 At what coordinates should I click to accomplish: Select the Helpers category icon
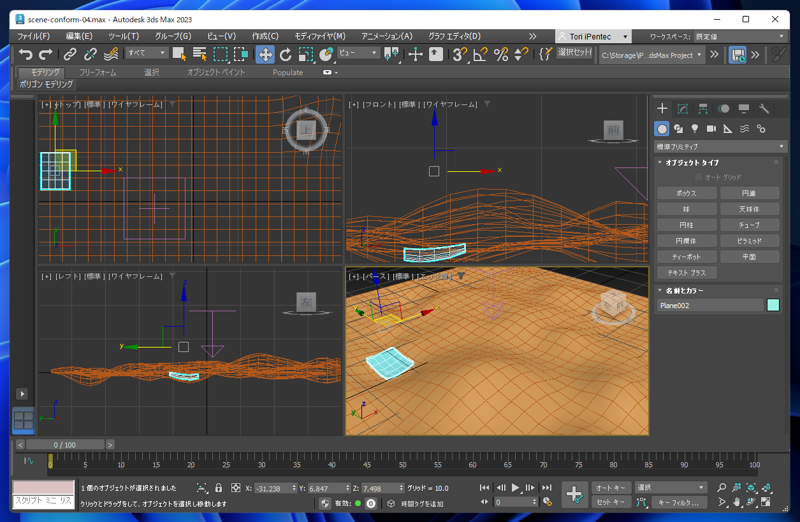click(x=728, y=129)
